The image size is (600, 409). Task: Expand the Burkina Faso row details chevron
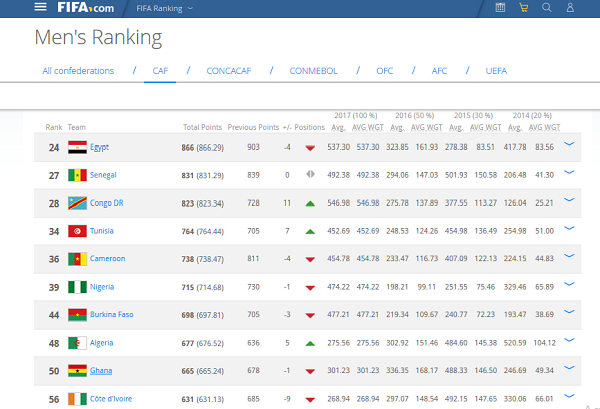click(x=569, y=311)
